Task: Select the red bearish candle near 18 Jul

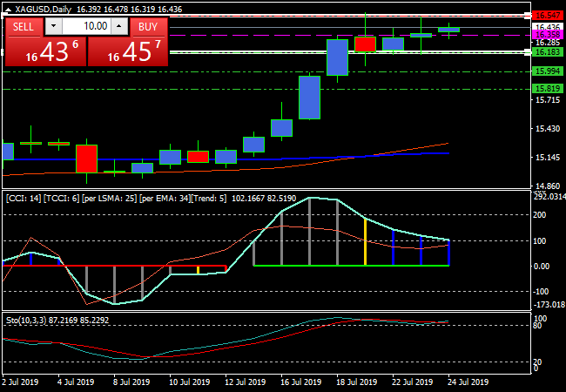Action: click(365, 44)
